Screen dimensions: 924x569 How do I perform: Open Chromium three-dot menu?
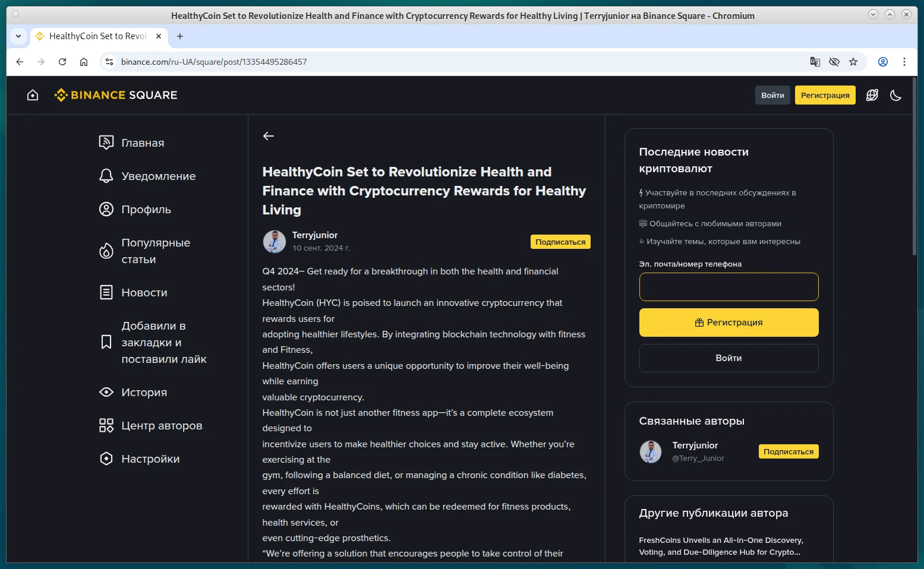tap(904, 62)
